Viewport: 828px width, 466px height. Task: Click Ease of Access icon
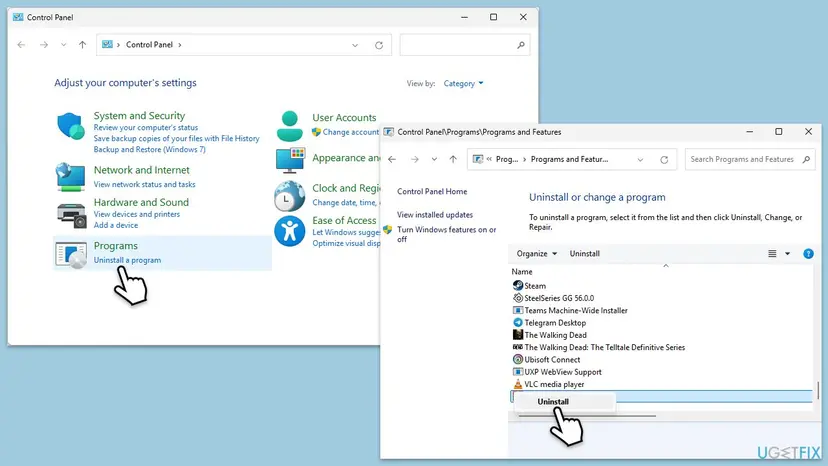tap(289, 231)
